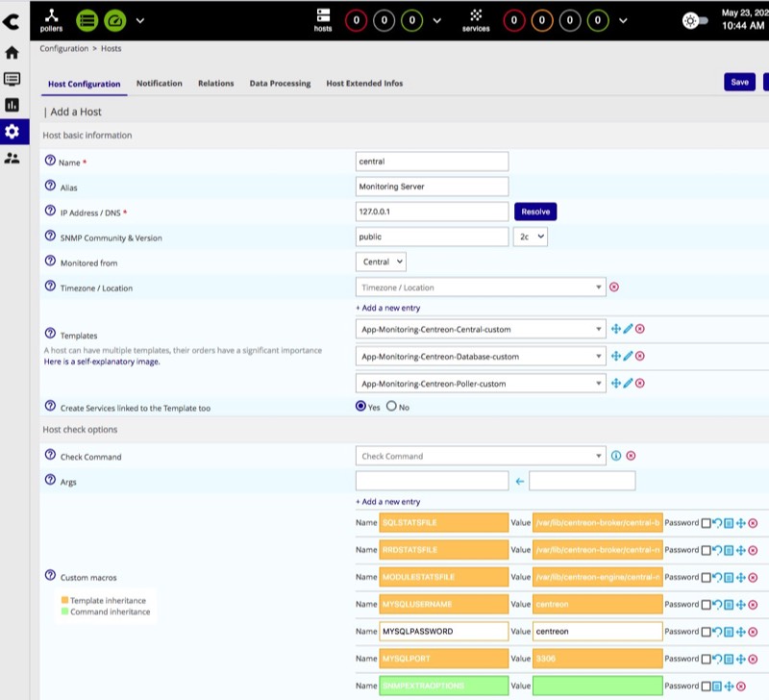This screenshot has width=769, height=700.
Task: Click the help icon beside Name
Action: pos(50,162)
